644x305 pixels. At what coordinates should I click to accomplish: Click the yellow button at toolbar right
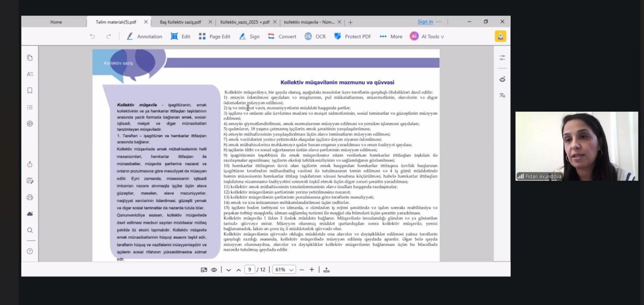[x=500, y=36]
